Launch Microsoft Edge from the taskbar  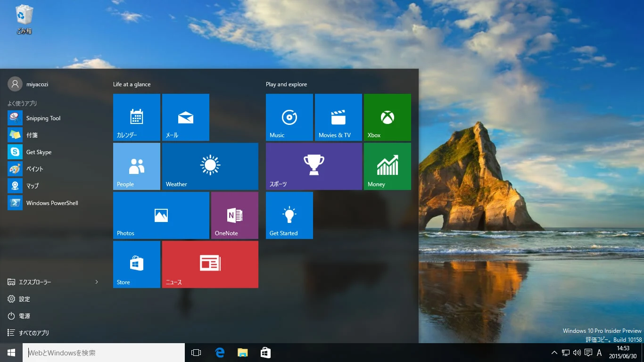220,353
